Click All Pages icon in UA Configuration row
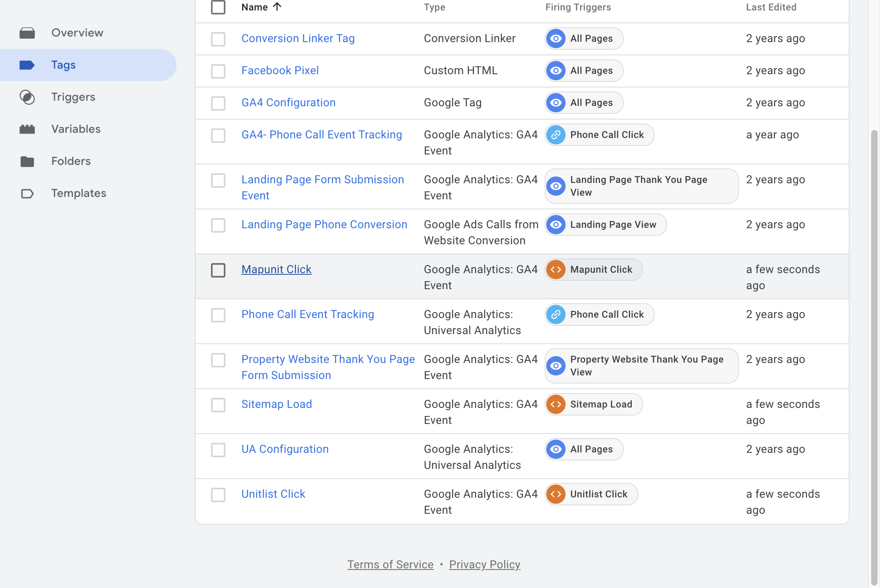The height and width of the screenshot is (588, 880). point(556,449)
